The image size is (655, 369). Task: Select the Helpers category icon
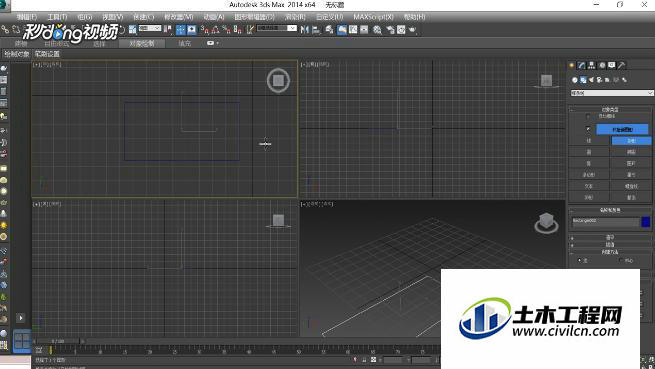pyautogui.click(x=607, y=79)
